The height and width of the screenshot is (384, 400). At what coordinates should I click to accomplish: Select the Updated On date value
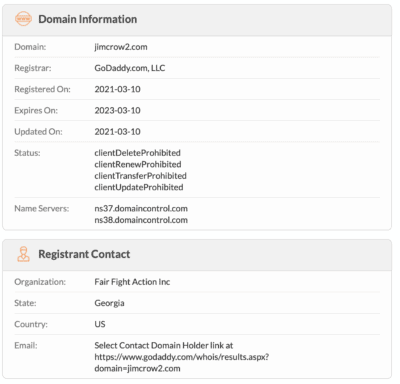tap(117, 132)
